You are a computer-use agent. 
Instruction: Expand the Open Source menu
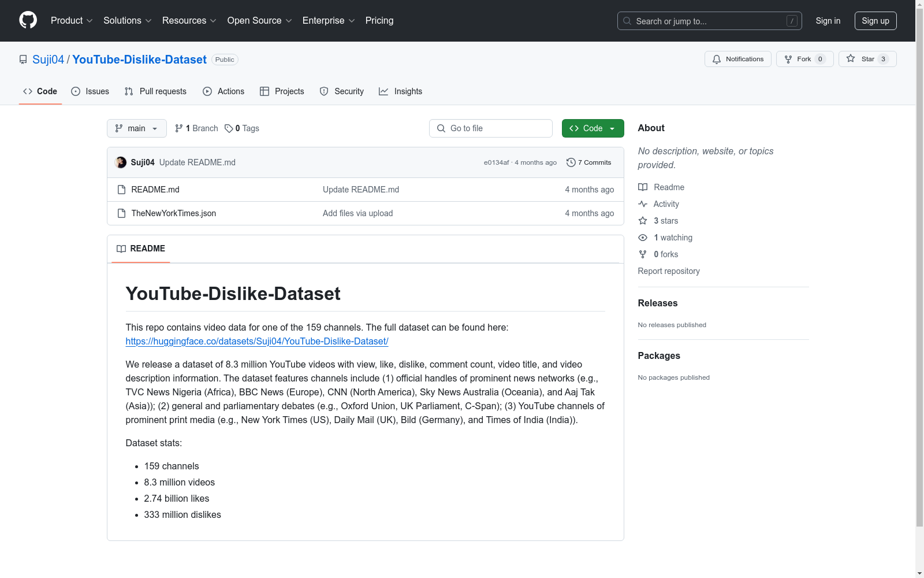point(260,21)
